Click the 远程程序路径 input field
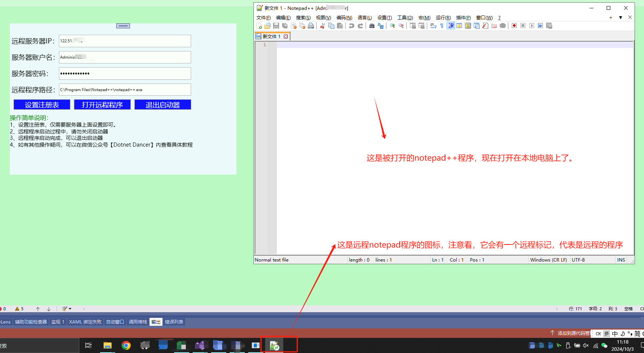Image resolution: width=644 pixels, height=353 pixels. tap(125, 90)
